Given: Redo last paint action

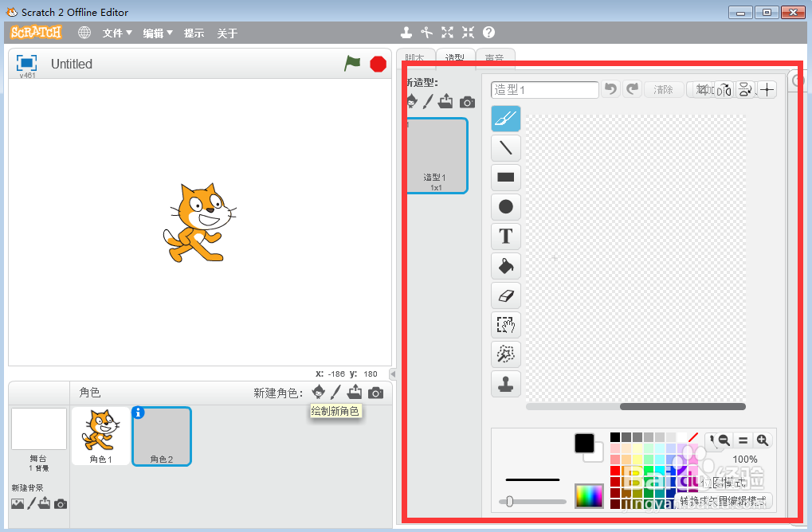Looking at the screenshot, I should coord(632,89).
